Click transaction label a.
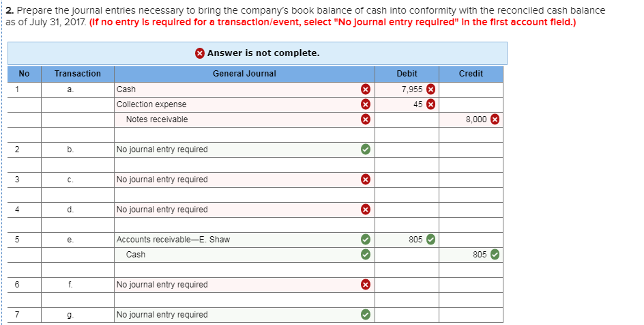 click(71, 89)
